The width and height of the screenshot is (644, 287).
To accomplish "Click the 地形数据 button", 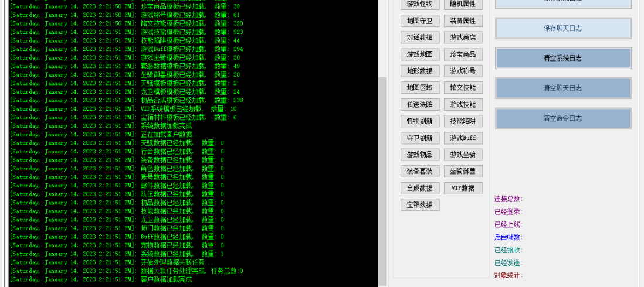I will [x=420, y=71].
